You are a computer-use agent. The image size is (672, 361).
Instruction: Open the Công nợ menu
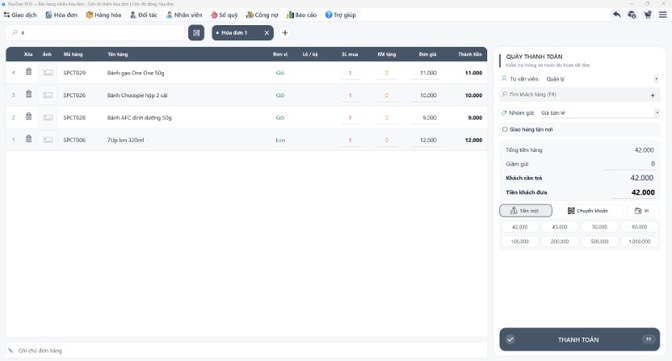(x=262, y=15)
